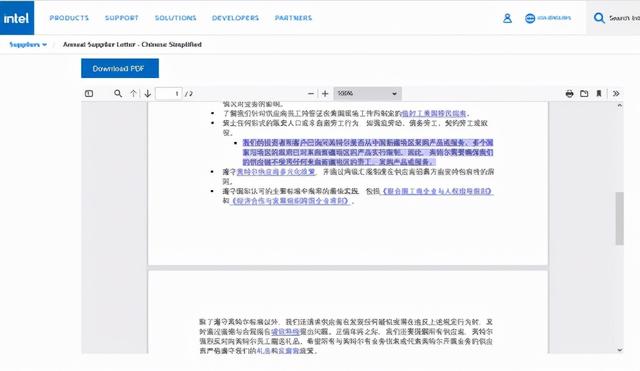Viewport: 640px width, 371px height.
Task: Click the Download PDF button
Action: pyautogui.click(x=120, y=68)
